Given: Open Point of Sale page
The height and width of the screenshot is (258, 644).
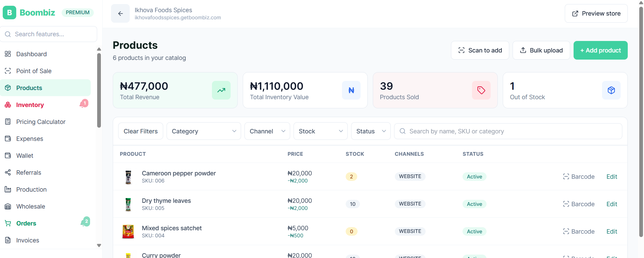Looking at the screenshot, I should point(45,71).
